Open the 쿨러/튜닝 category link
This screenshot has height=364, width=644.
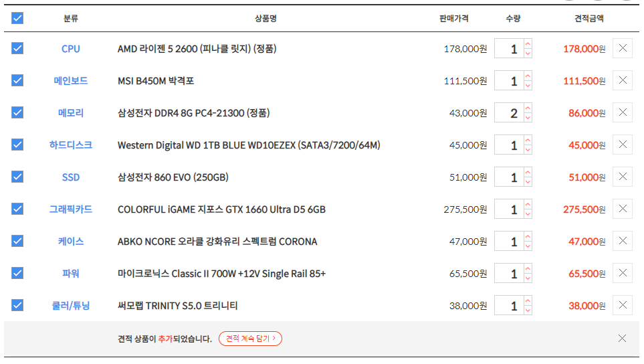pos(71,306)
